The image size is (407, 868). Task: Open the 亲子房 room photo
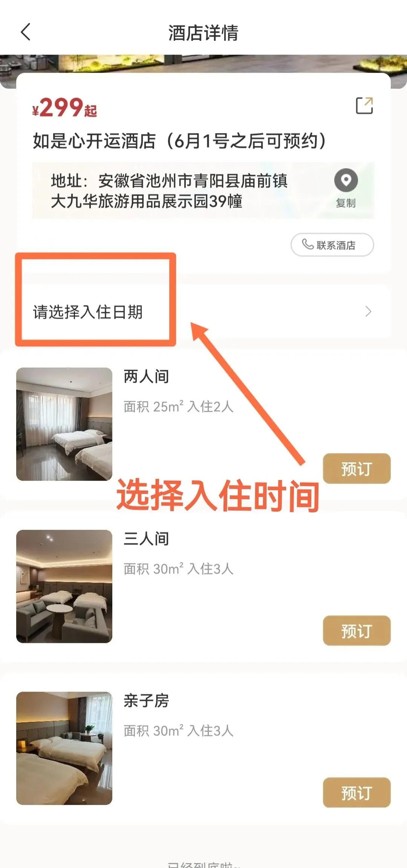click(64, 748)
